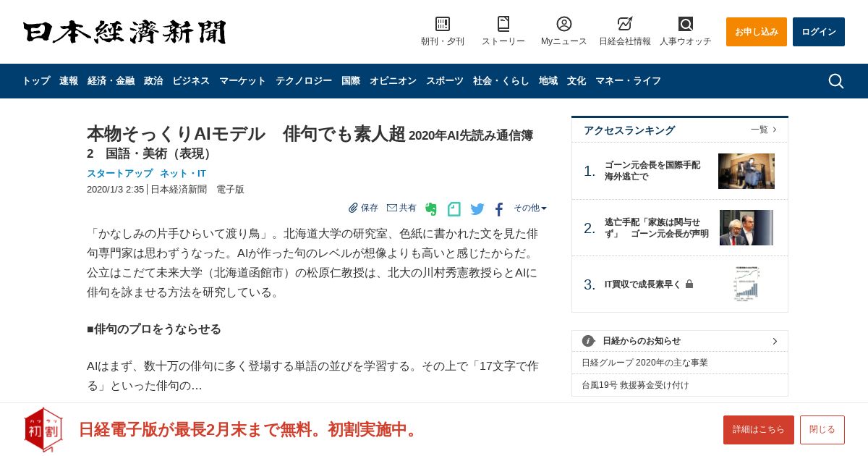Open the 国際 section

[x=351, y=81]
